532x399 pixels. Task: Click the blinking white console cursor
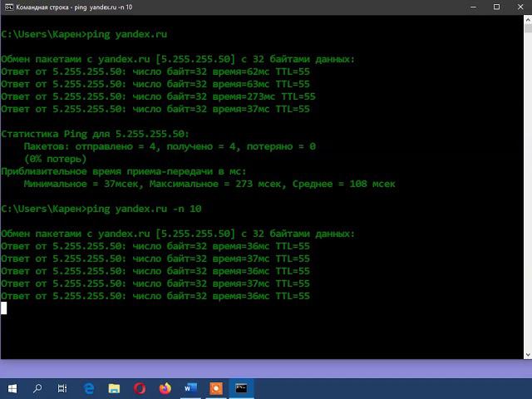click(x=3, y=308)
